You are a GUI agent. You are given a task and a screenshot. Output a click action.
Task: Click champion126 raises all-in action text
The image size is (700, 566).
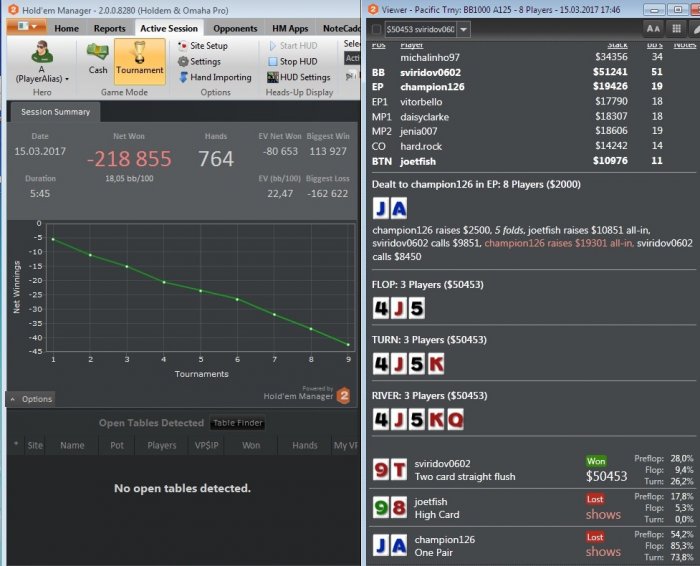(558, 243)
